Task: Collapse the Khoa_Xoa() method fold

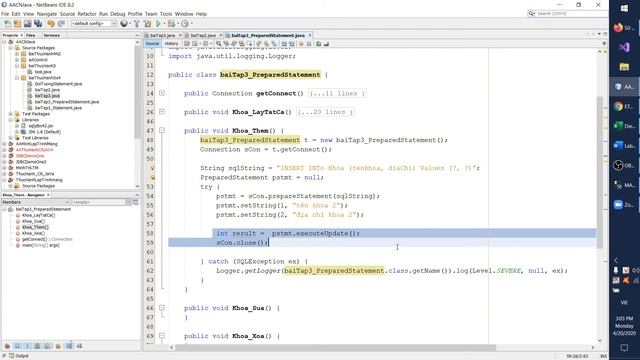Action: point(162,336)
